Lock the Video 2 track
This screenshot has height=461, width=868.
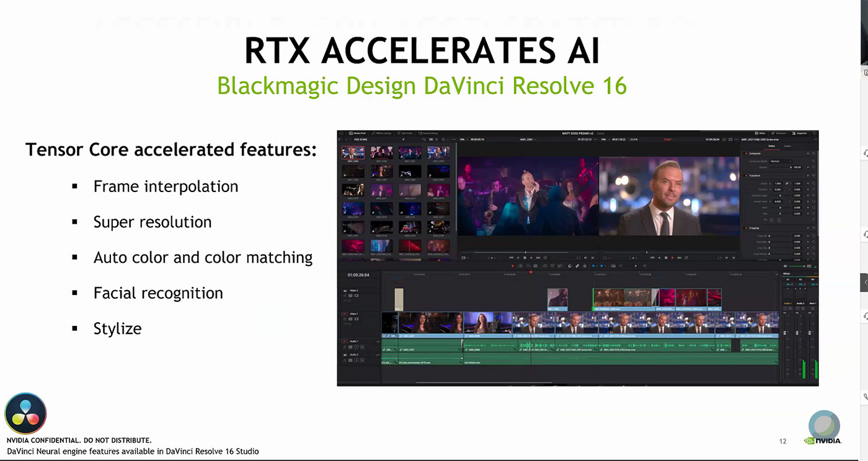pos(345,296)
